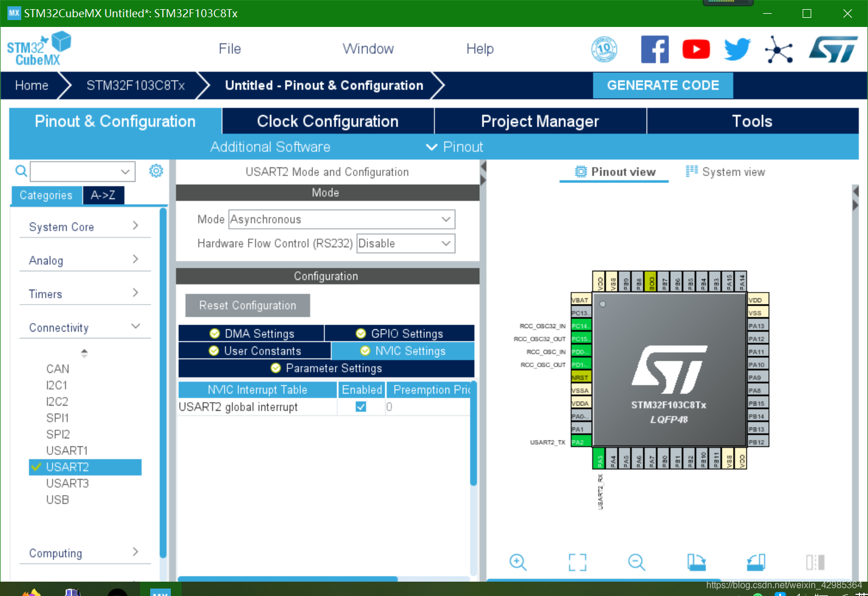This screenshot has width=868, height=596.
Task: Open the User Constants tab
Action: click(x=255, y=350)
